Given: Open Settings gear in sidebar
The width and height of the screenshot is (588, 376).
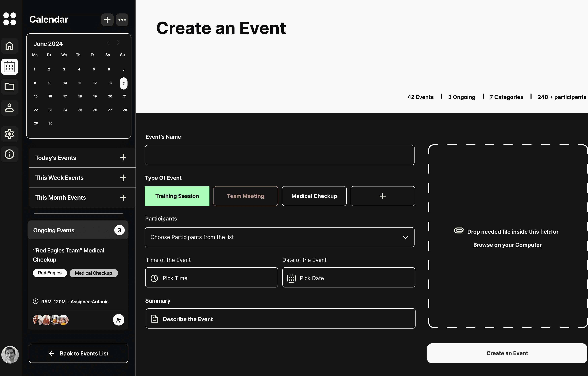Looking at the screenshot, I should [10, 134].
